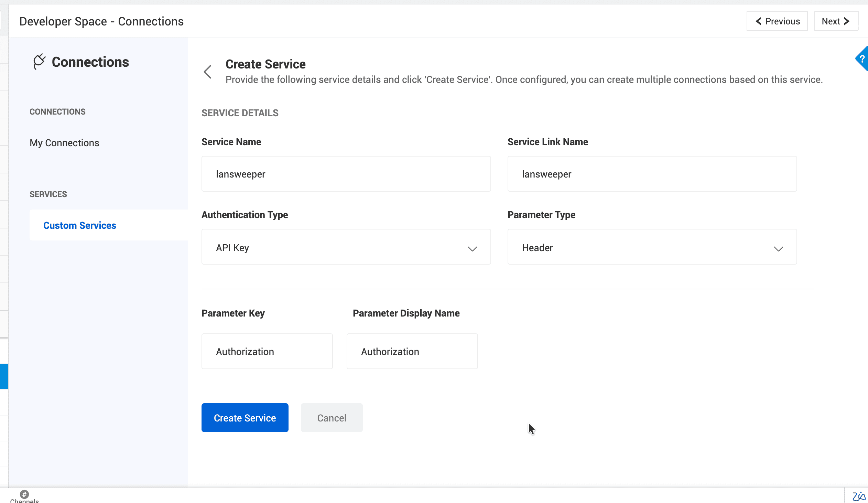Open the API Key authentication dropdown
Screen dimensions: 868x503
(346, 247)
